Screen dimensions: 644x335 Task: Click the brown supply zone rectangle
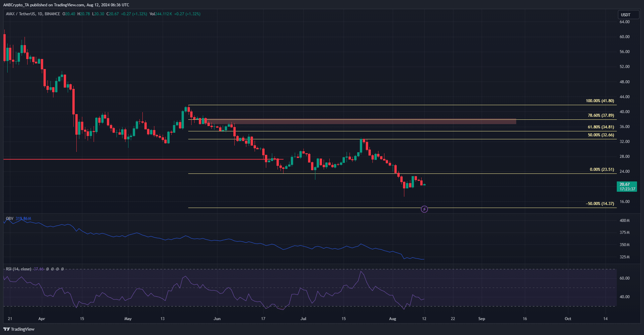(361, 121)
